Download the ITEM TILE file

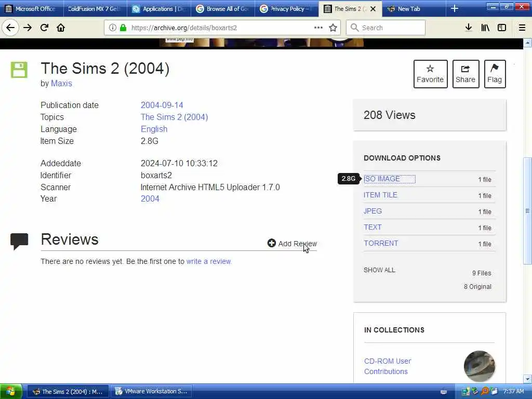click(x=380, y=195)
